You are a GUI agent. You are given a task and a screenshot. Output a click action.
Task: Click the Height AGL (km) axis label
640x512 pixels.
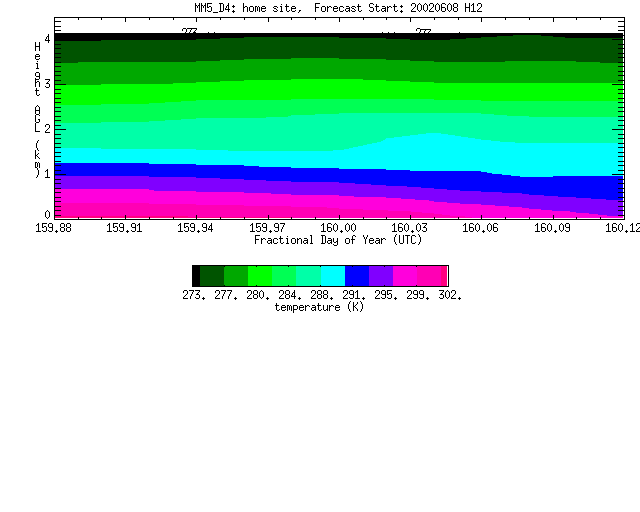[x=38, y=110]
